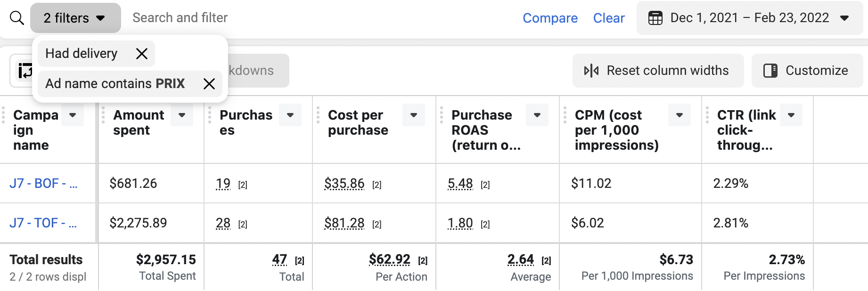Open Purchases column dropdown arrow
The width and height of the screenshot is (868, 291).
tap(290, 115)
